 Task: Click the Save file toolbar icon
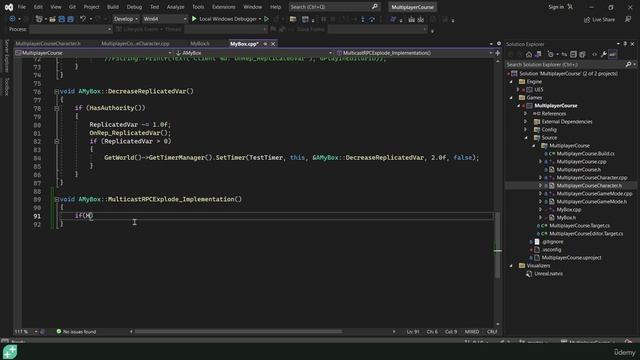[x=62, y=19]
